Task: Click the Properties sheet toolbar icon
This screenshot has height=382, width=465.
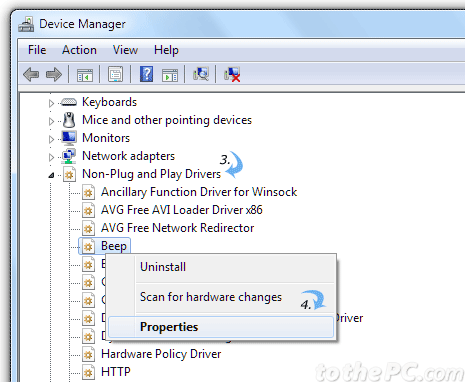Action: point(115,74)
